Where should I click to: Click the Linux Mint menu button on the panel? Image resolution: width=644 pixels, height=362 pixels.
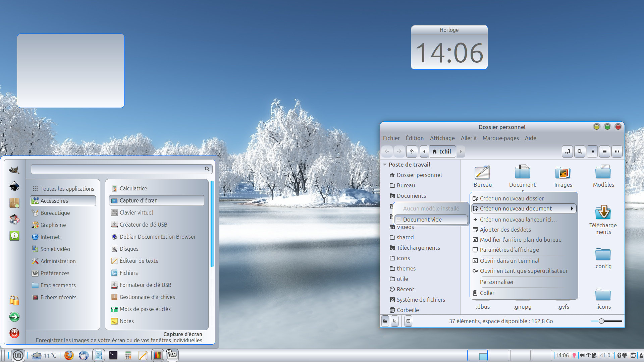[x=18, y=355]
